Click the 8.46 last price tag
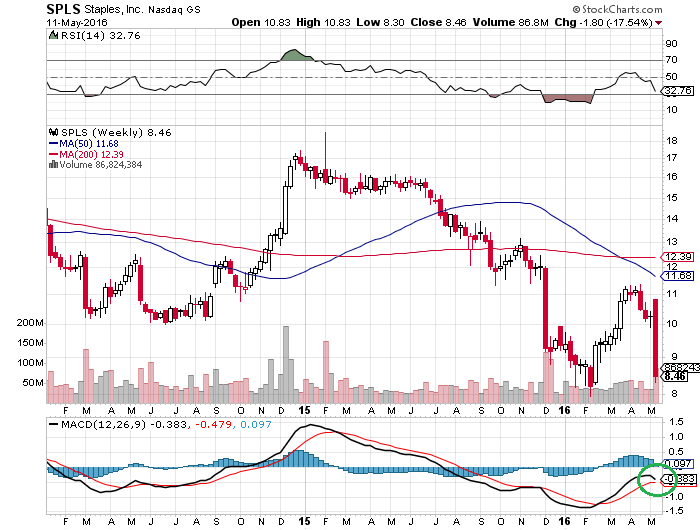 [675, 376]
